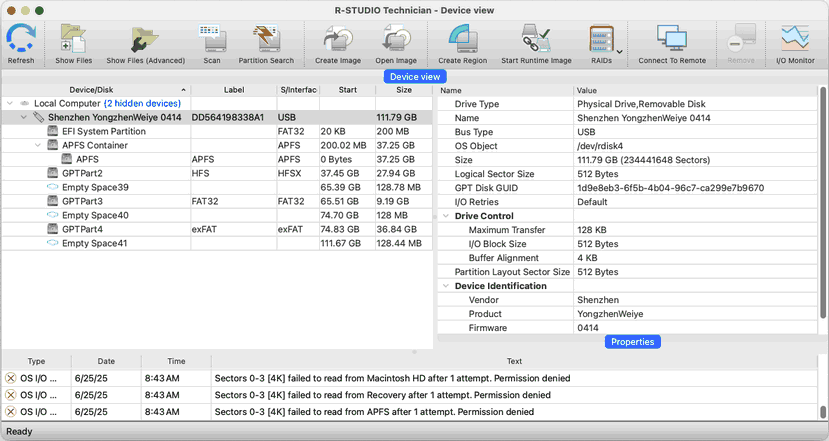Start a Scan with the toolbar icon
Image resolution: width=829 pixels, height=441 pixels.
coord(212,38)
